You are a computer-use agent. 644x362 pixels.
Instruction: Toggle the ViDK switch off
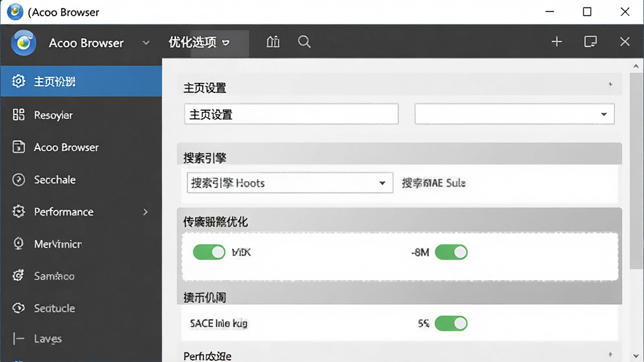point(209,252)
